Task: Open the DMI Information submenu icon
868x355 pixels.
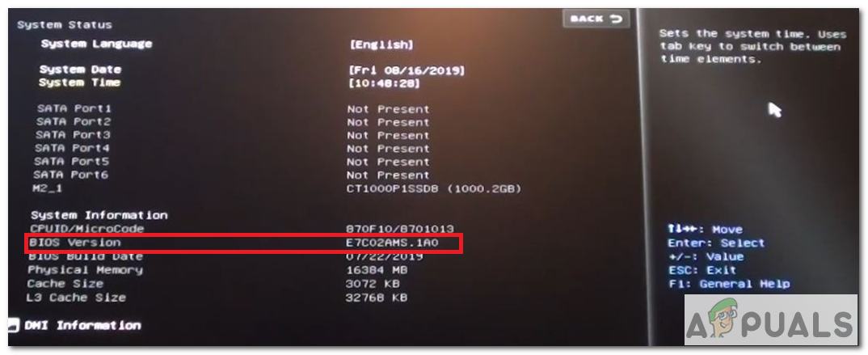Action: tap(13, 325)
